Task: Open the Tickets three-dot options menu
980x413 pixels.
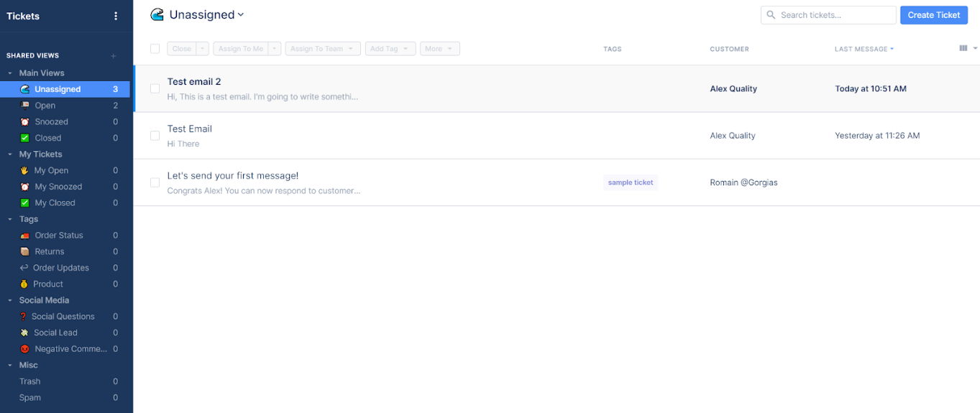Action: coord(116,16)
